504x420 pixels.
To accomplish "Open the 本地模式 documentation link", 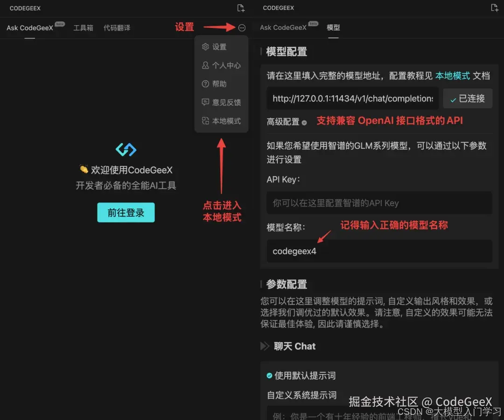I will pos(453,76).
